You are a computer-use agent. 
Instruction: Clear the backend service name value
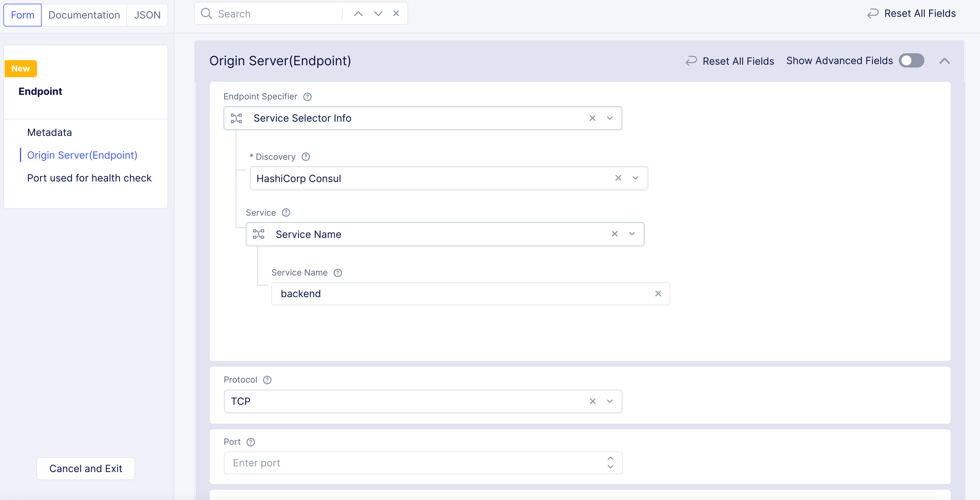[x=658, y=293]
